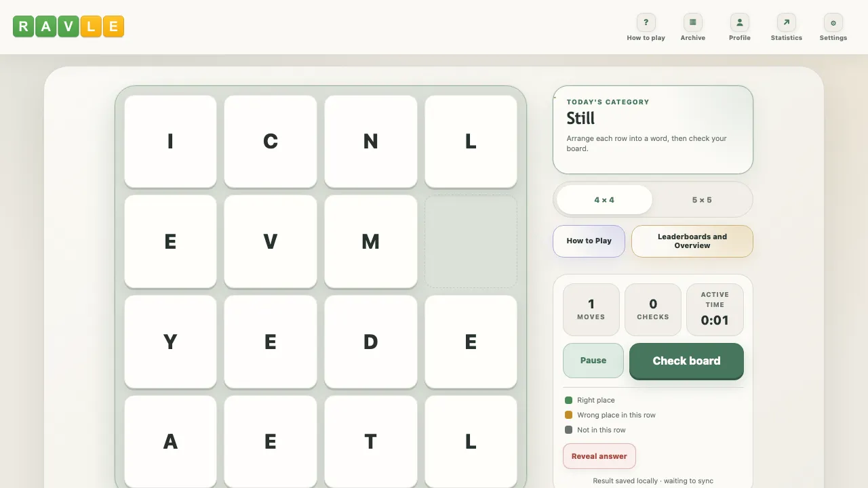
Task: Select the V tile on the puzzle board
Action: [x=271, y=241]
